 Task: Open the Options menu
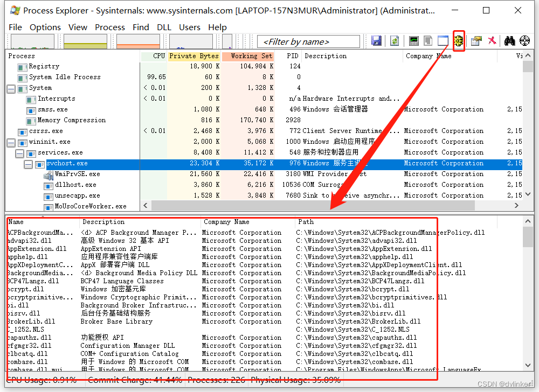pyautogui.click(x=45, y=27)
